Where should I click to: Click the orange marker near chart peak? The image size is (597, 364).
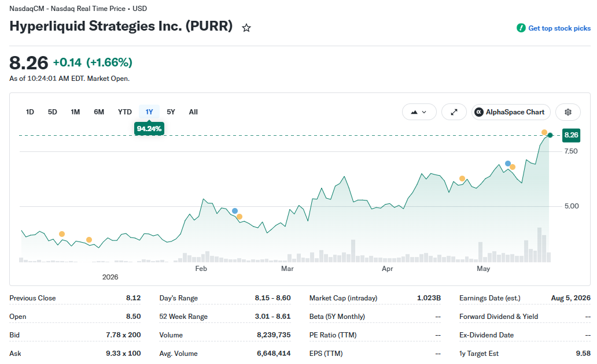(x=544, y=132)
